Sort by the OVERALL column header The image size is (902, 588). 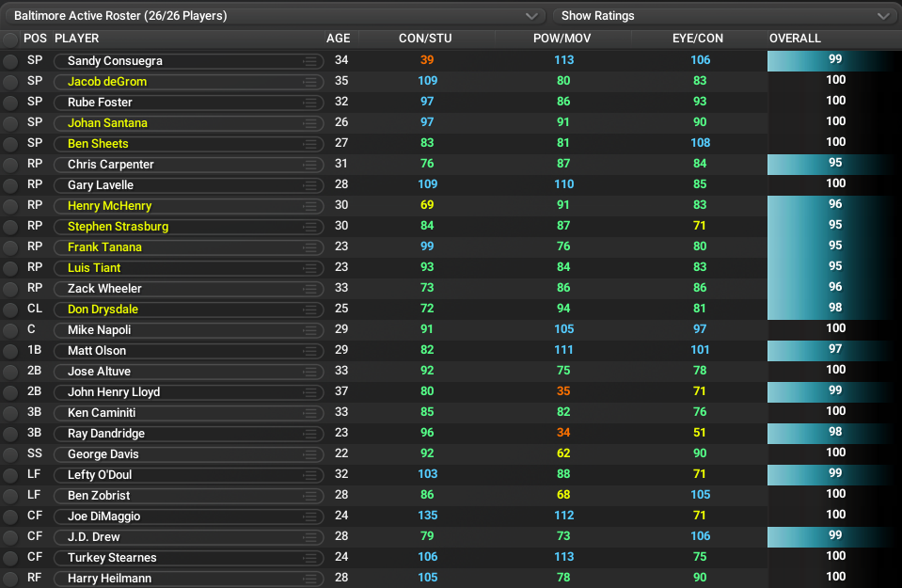point(795,39)
